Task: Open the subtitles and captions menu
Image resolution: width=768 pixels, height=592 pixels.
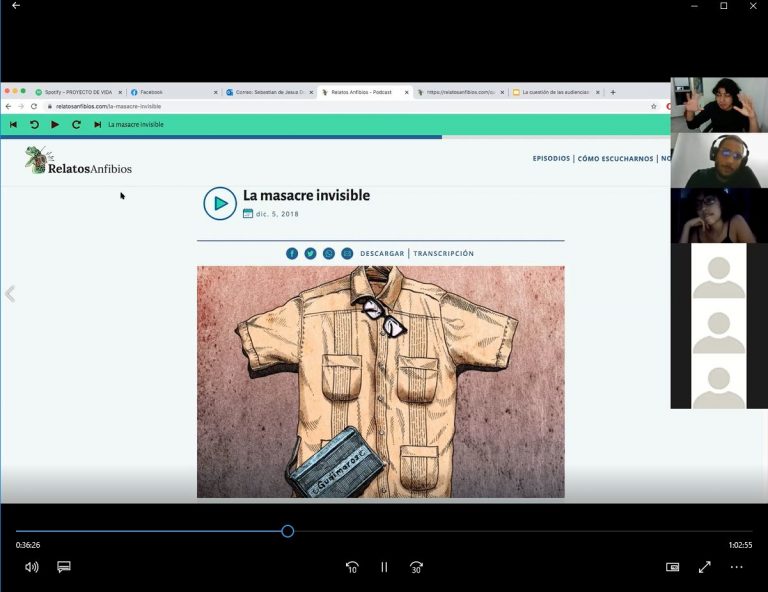Action: pos(64,567)
